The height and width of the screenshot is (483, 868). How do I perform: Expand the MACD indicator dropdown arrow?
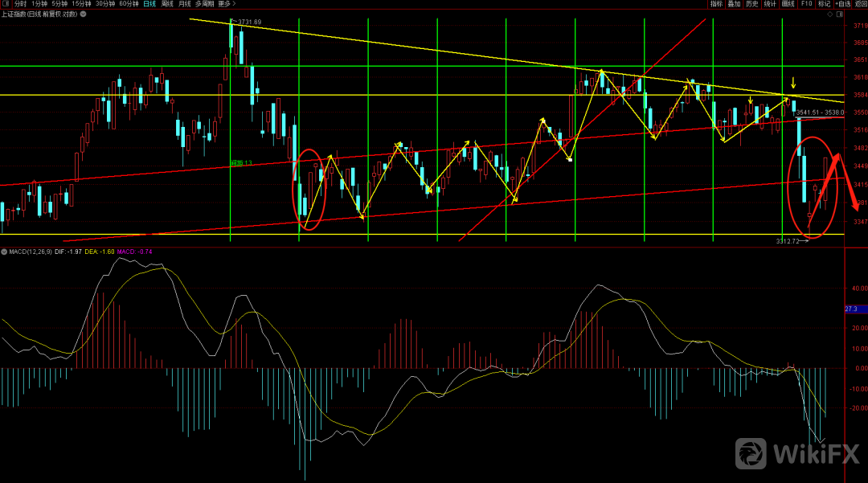point(4,252)
